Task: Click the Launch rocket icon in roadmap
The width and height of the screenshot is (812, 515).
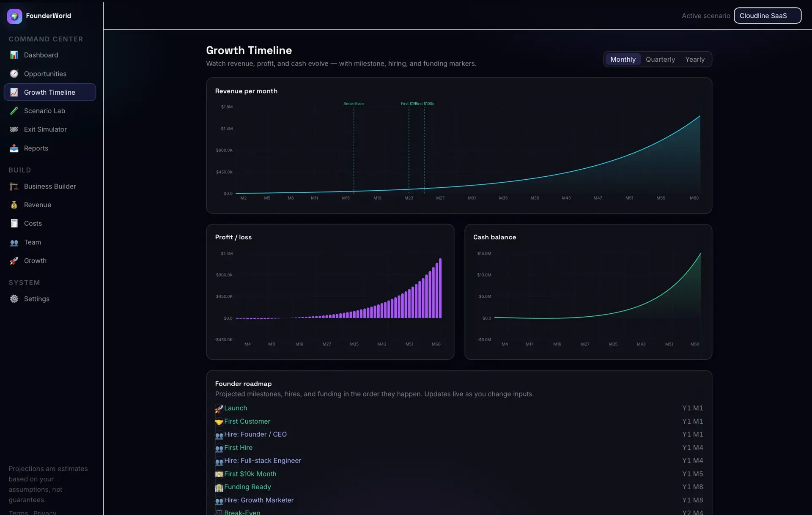Action: pyautogui.click(x=219, y=409)
